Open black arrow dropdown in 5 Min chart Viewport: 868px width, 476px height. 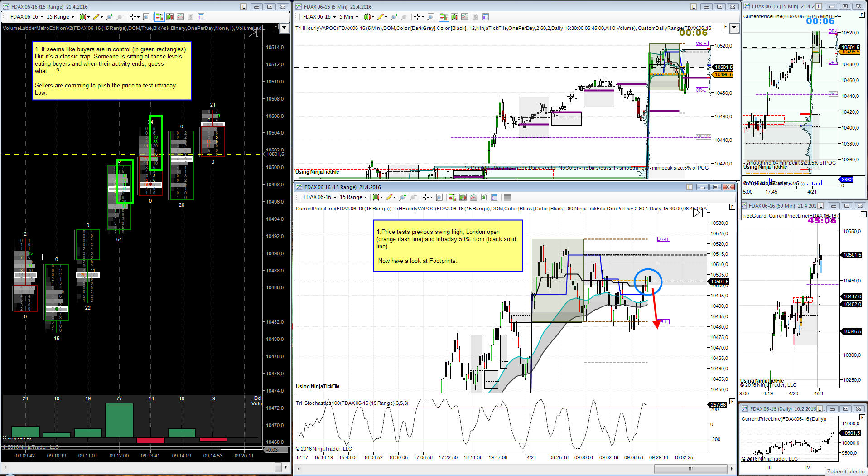[x=734, y=28]
